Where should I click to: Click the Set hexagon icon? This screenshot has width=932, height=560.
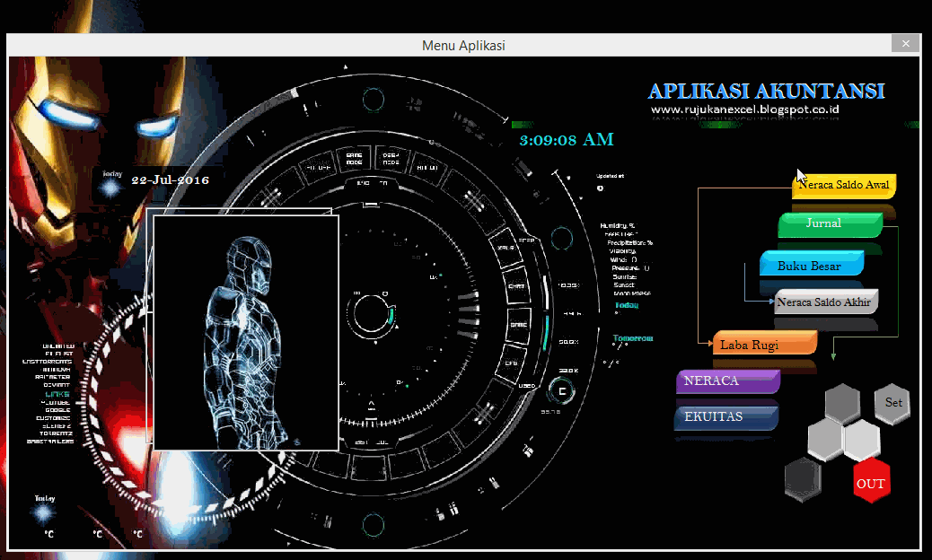892,404
